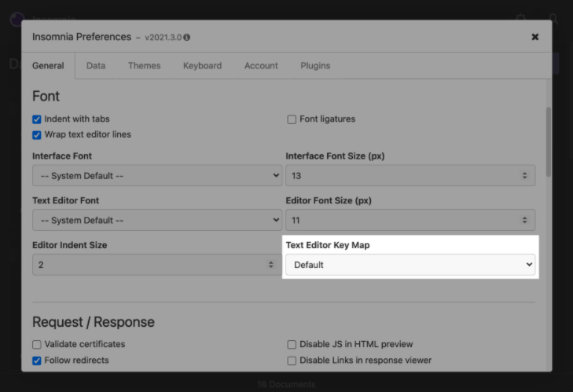Enable Font ligatures checkbox

[292, 119]
